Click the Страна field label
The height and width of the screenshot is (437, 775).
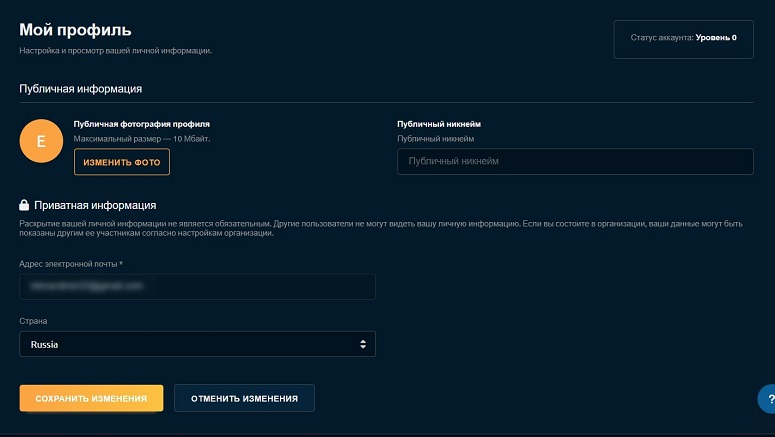click(x=33, y=321)
